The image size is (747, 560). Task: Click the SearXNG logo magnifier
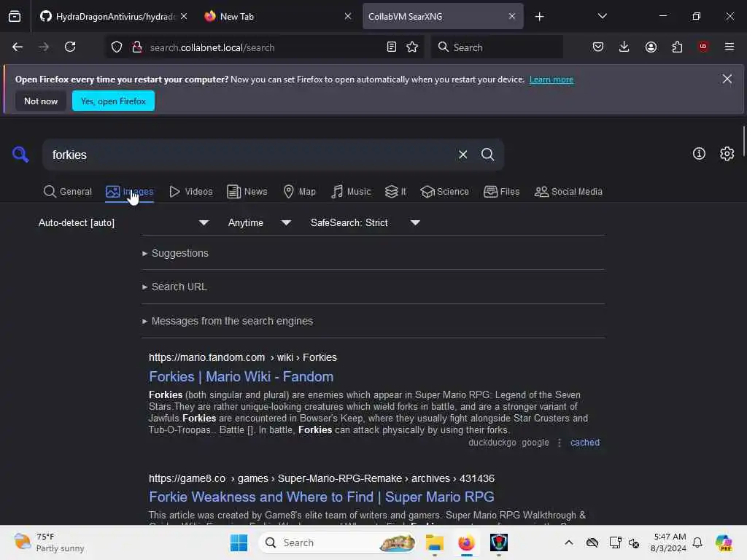(x=20, y=155)
